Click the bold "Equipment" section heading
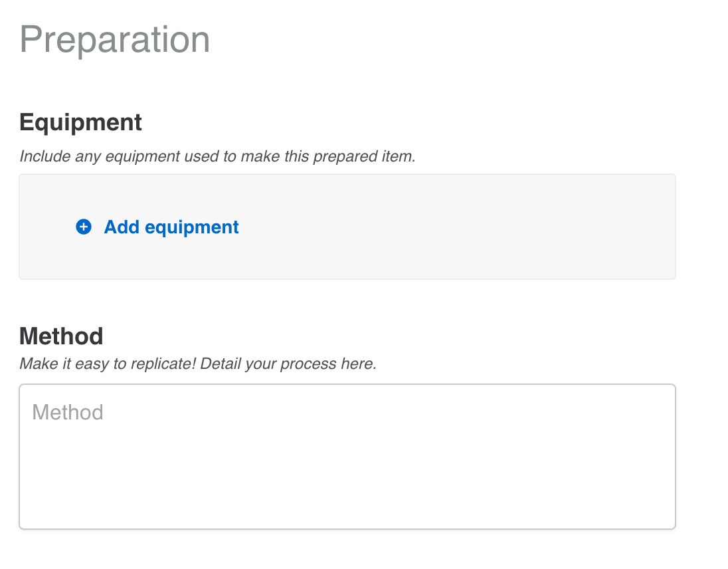 [x=80, y=122]
